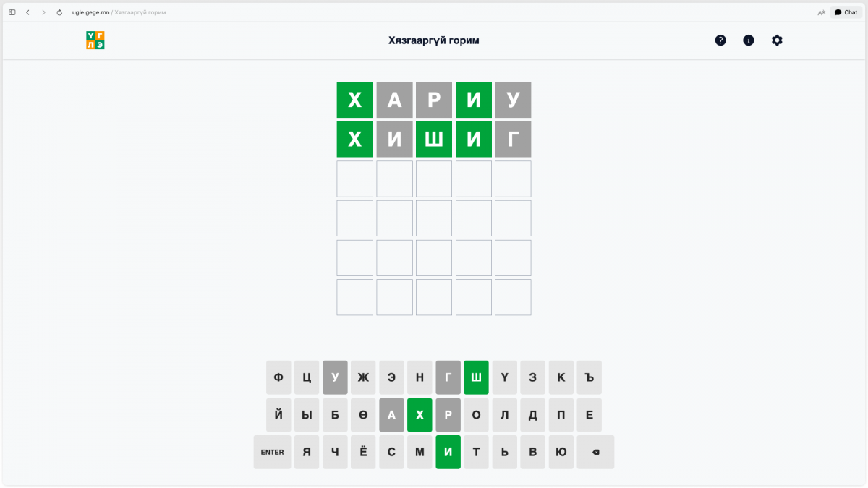Image resolution: width=868 pixels, height=488 pixels.
Task: Click the ugle.gege.mn address bar
Action: pos(116,12)
